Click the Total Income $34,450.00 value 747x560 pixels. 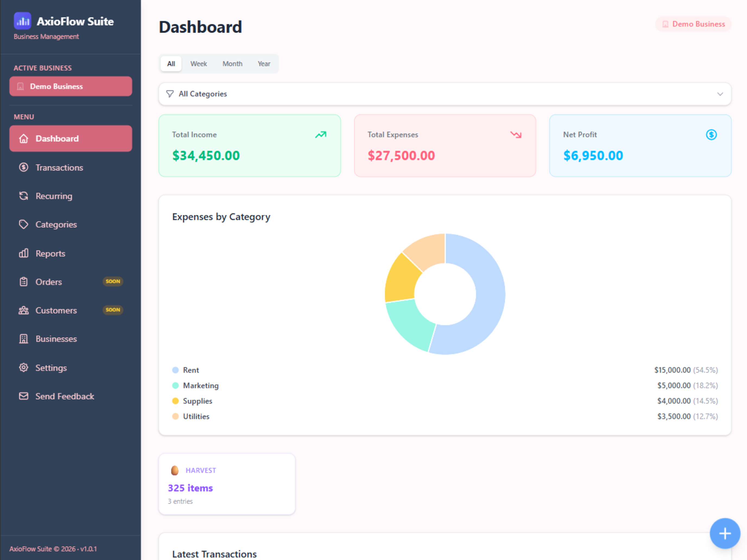point(206,156)
